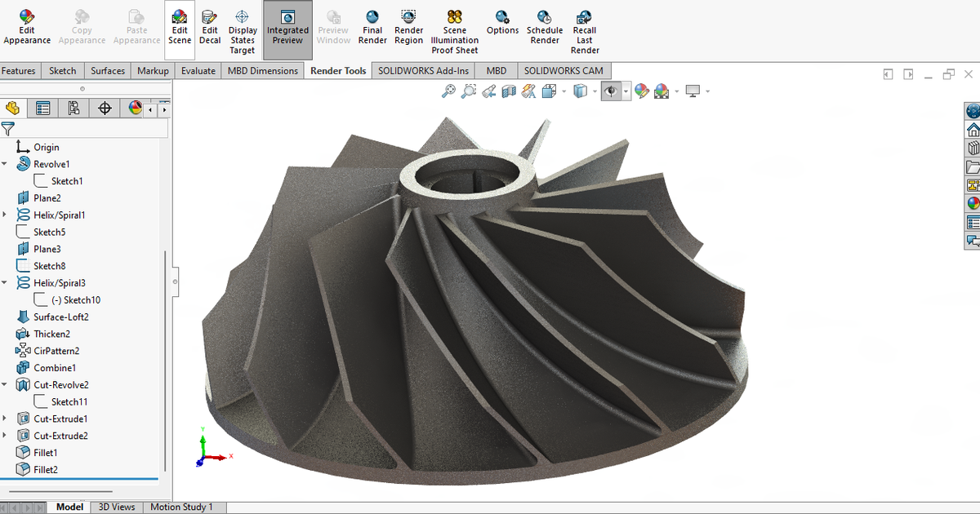Open the Motion Study 1 tab
The width and height of the screenshot is (980, 514).
tap(184, 507)
